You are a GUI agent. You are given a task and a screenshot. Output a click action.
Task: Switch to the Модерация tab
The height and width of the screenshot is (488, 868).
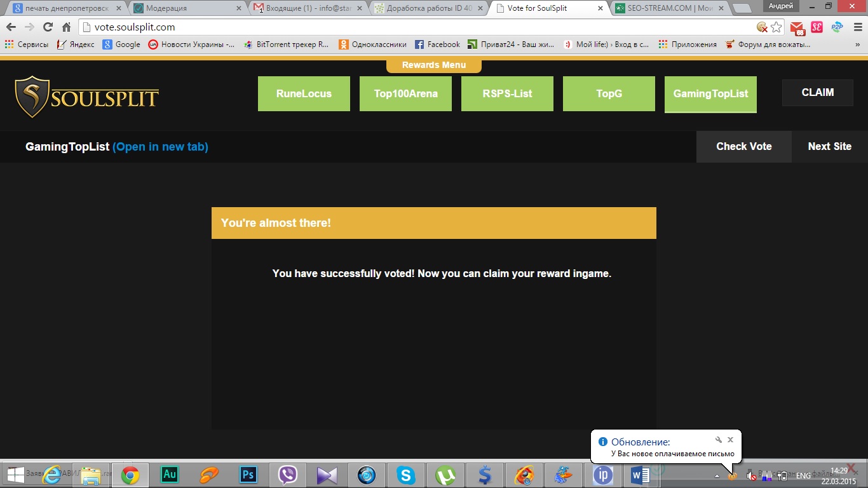tap(188, 8)
